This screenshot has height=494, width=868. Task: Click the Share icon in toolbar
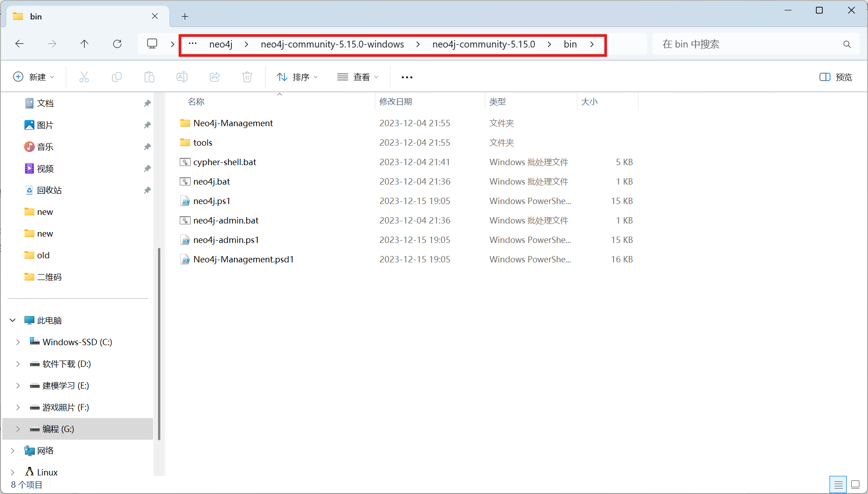tap(215, 77)
